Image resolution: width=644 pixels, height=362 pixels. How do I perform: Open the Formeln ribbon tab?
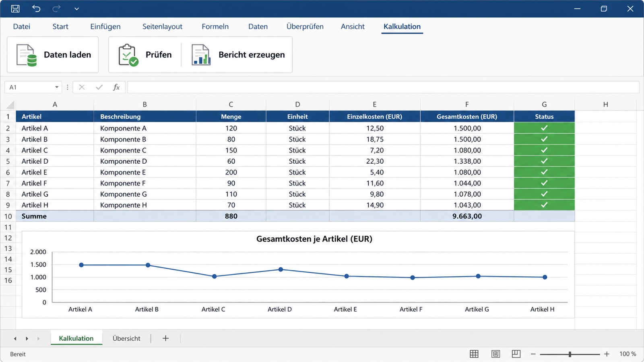tap(215, 27)
